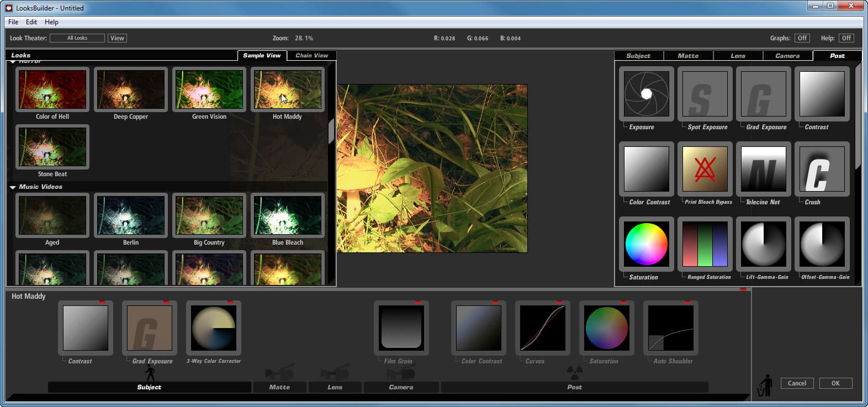Switch to the Camera tools tab
This screenshot has width=868, height=407.
point(787,56)
